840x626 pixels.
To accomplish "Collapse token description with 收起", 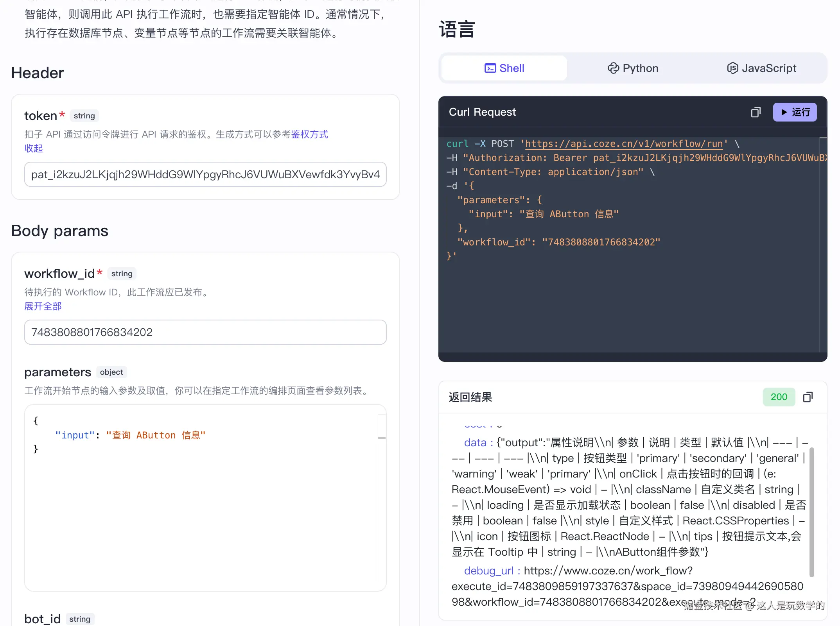I will coord(34,148).
